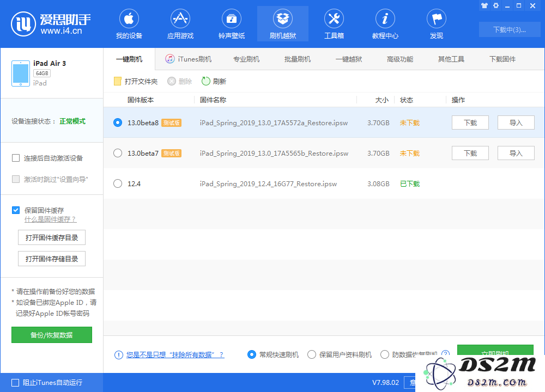This screenshot has height=392, width=545.
Task: Click the iPad Air 3 device thumbnail
Action: point(21,73)
